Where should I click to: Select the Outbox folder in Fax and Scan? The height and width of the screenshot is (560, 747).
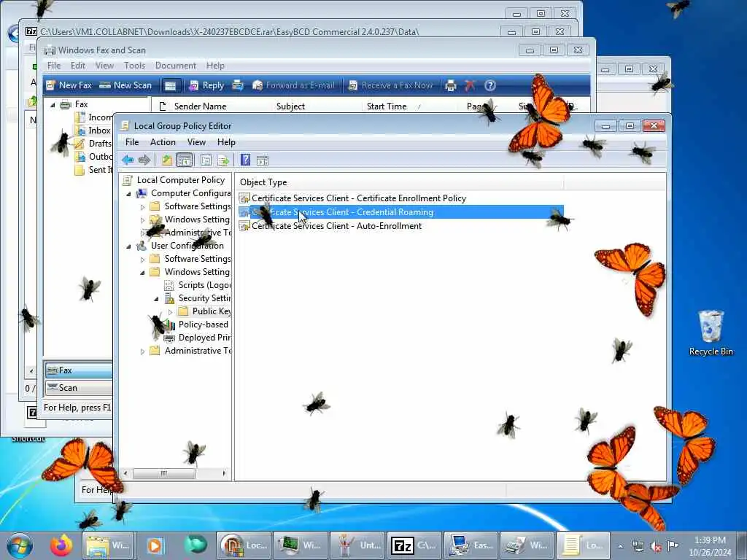coord(100,156)
